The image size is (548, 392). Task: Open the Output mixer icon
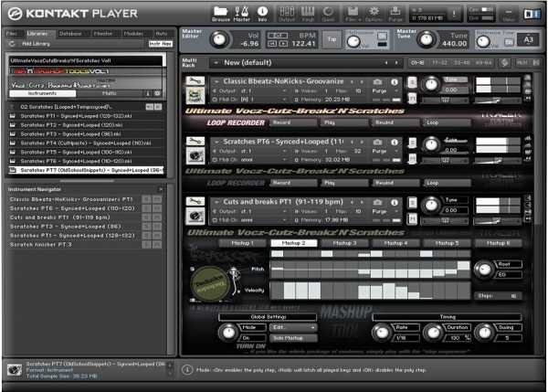[x=287, y=12]
